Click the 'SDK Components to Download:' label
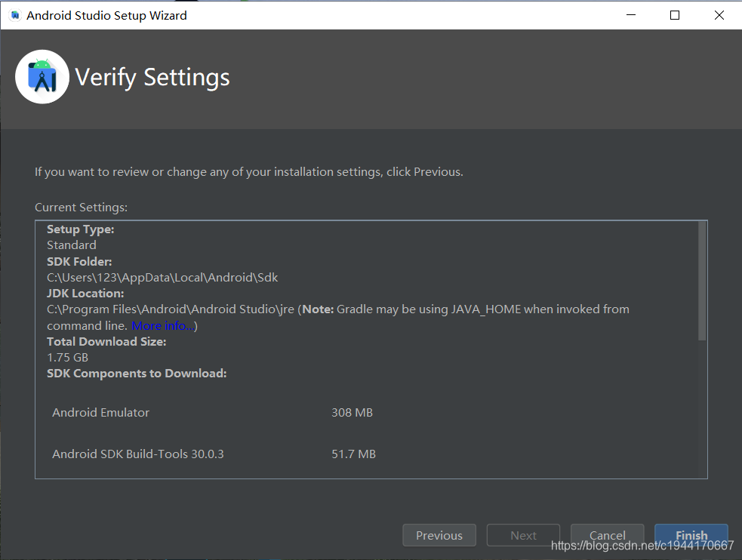Viewport: 742px width, 560px height. tap(137, 374)
